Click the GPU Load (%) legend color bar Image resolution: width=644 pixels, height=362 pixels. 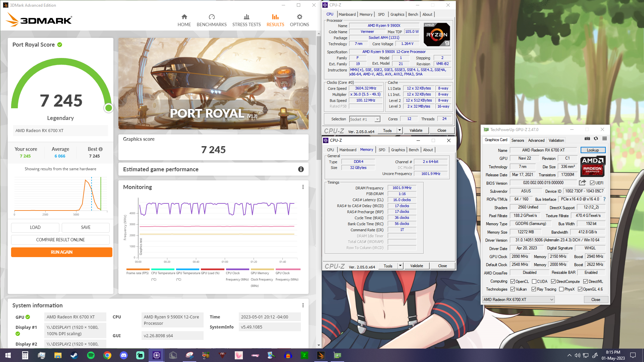(x=213, y=269)
